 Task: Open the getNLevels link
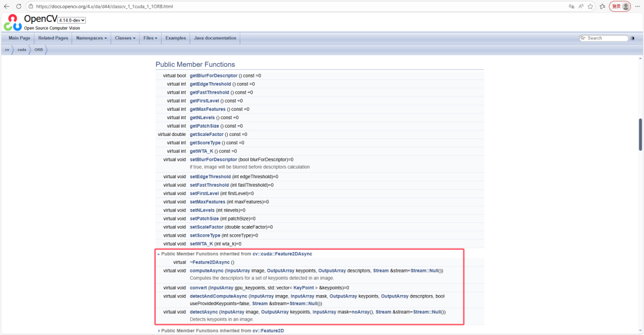202,118
